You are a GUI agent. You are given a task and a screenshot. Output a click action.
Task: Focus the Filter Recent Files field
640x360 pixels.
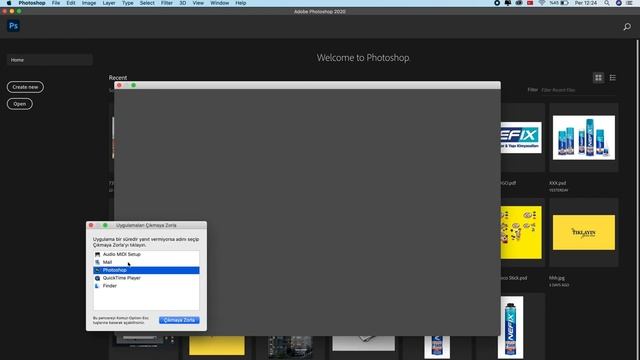click(578, 90)
